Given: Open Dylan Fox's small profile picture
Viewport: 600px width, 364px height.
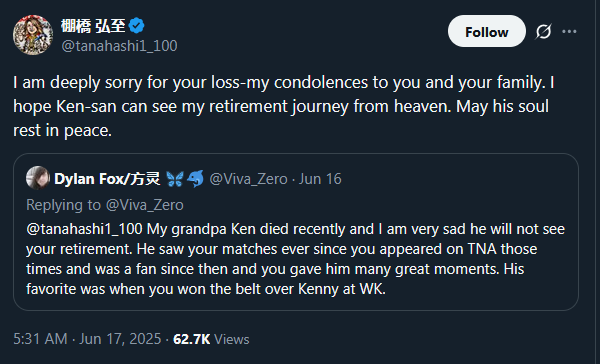Looking at the screenshot, I should (38, 178).
